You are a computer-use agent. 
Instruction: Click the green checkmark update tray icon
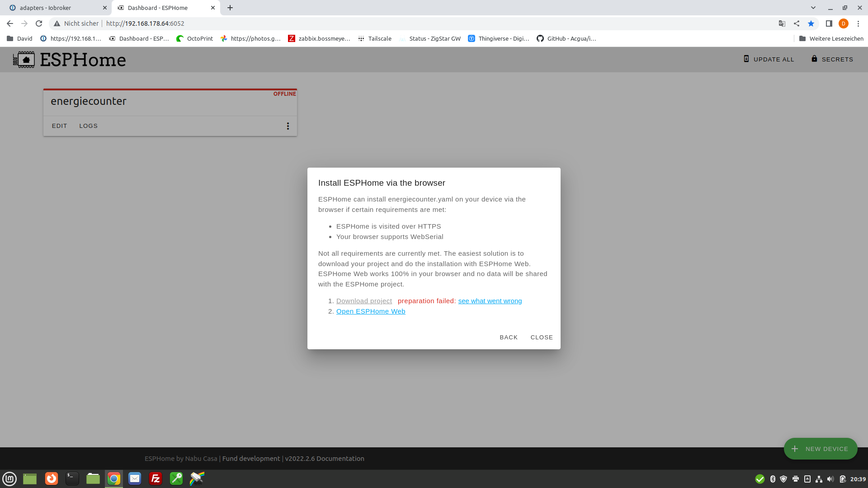click(760, 479)
